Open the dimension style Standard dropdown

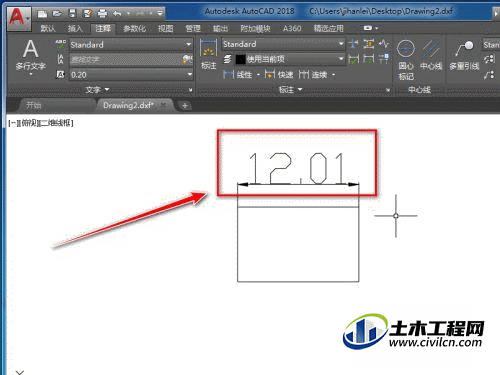[283, 44]
